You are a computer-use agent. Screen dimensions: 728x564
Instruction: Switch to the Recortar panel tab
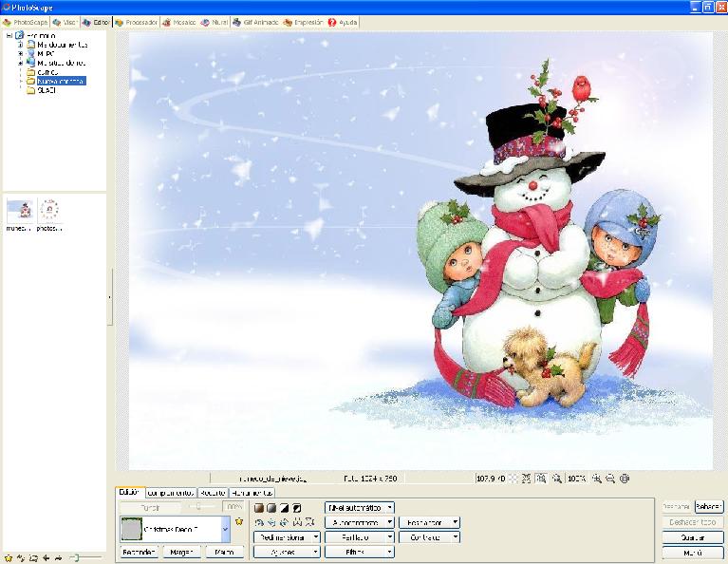point(214,493)
